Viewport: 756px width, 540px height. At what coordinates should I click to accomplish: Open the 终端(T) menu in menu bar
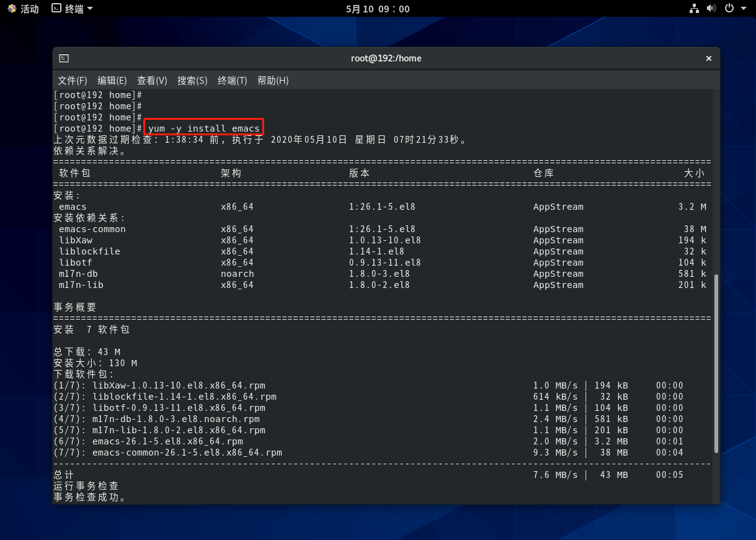233,81
